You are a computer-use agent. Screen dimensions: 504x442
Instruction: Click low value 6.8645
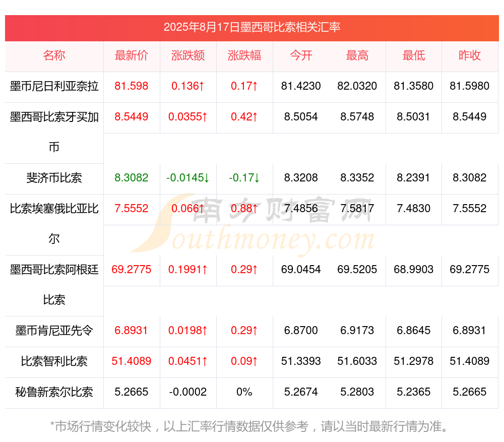coord(414,331)
